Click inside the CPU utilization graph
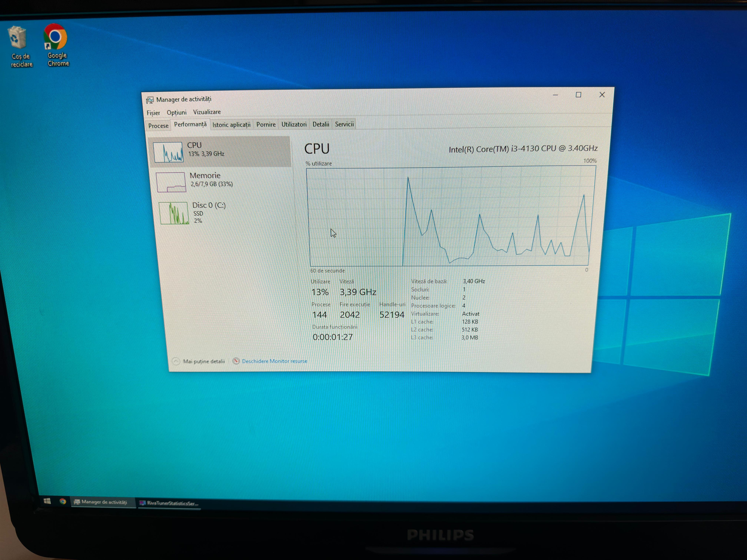This screenshot has width=747, height=560. [x=449, y=216]
